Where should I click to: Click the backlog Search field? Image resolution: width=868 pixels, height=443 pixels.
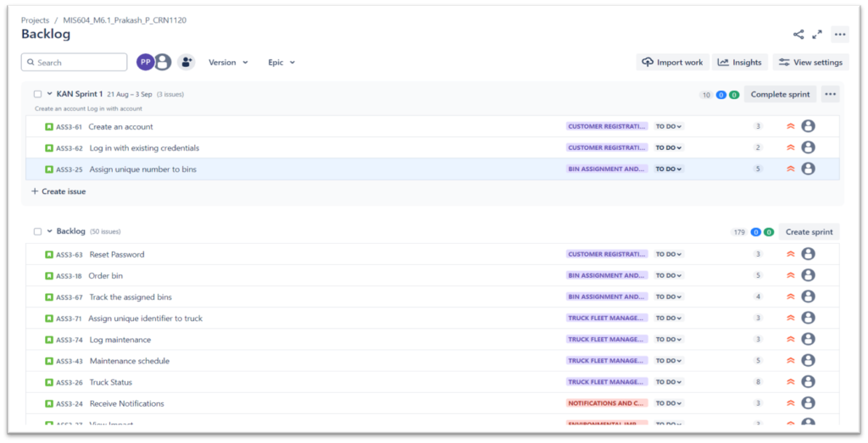[75, 62]
